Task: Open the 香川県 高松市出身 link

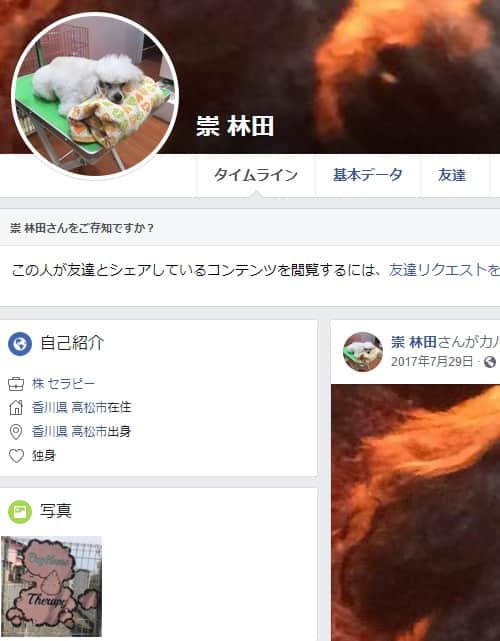Action: click(x=81, y=431)
